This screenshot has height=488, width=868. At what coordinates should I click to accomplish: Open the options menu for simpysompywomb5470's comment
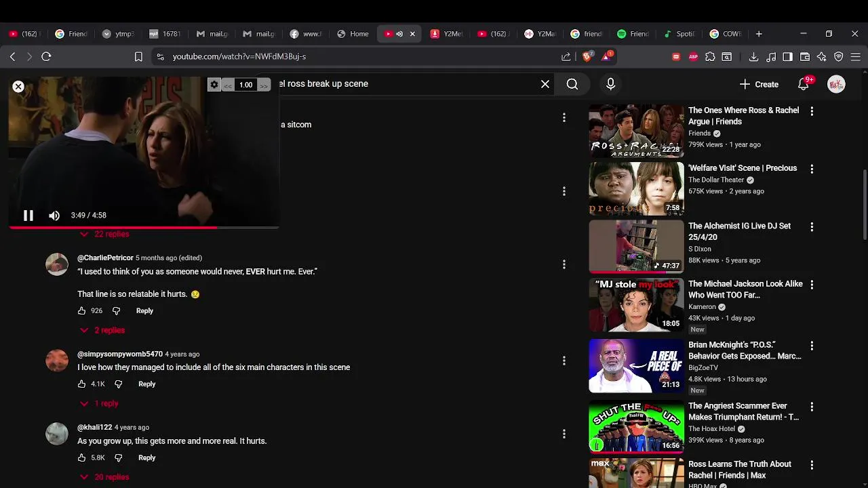pos(564,361)
